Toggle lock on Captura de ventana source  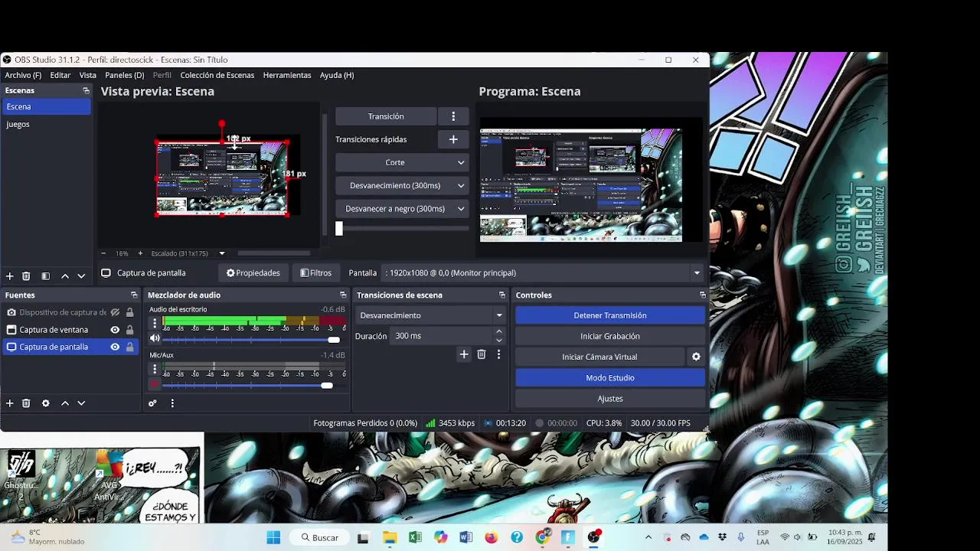point(130,330)
